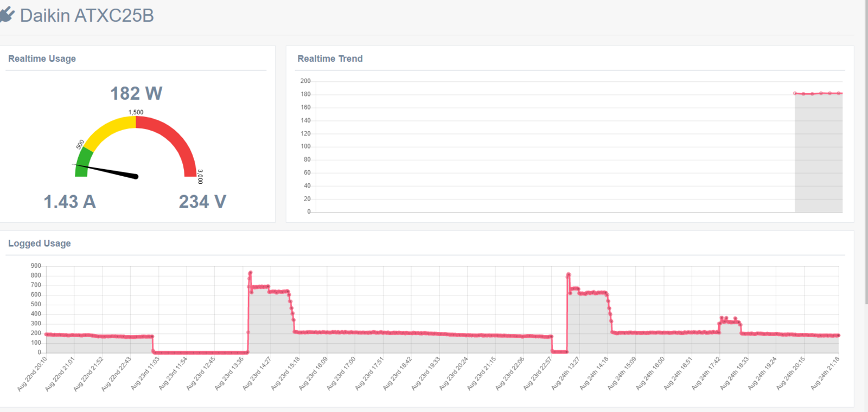Click the Aug 24th 16:00 axis label
The image size is (868, 412).
[x=650, y=374]
